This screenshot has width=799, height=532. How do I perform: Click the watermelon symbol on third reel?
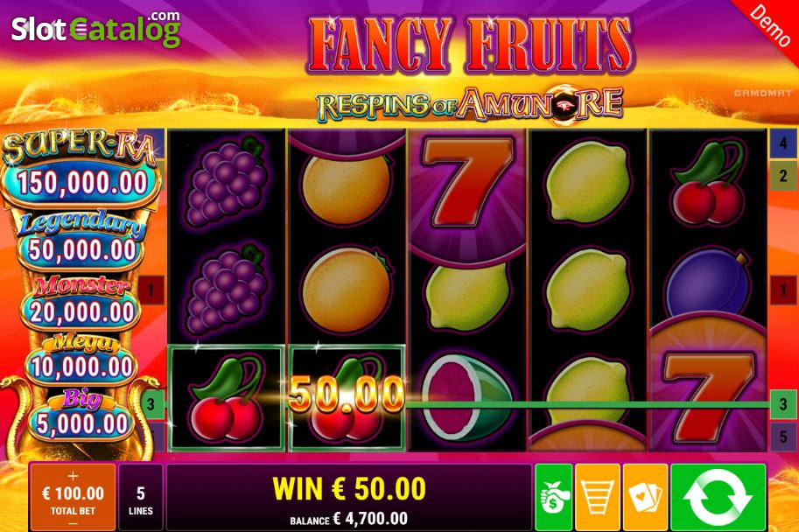click(466, 398)
